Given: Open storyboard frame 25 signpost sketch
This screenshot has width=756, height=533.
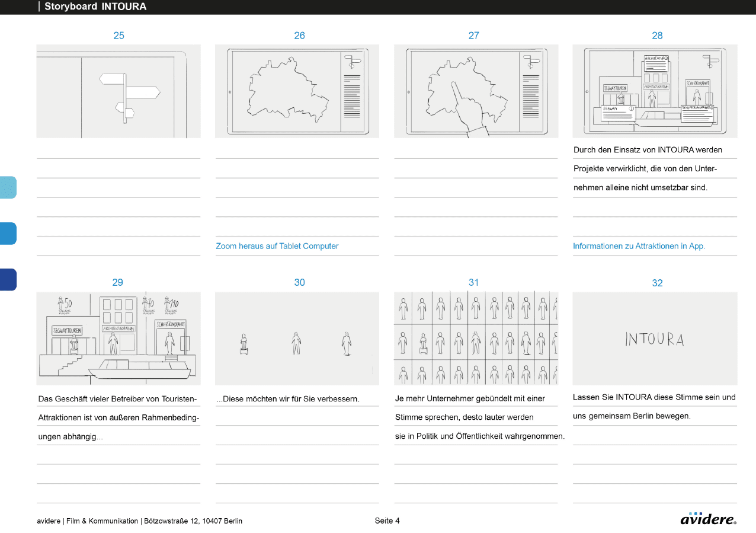Looking at the screenshot, I should coord(118,91).
